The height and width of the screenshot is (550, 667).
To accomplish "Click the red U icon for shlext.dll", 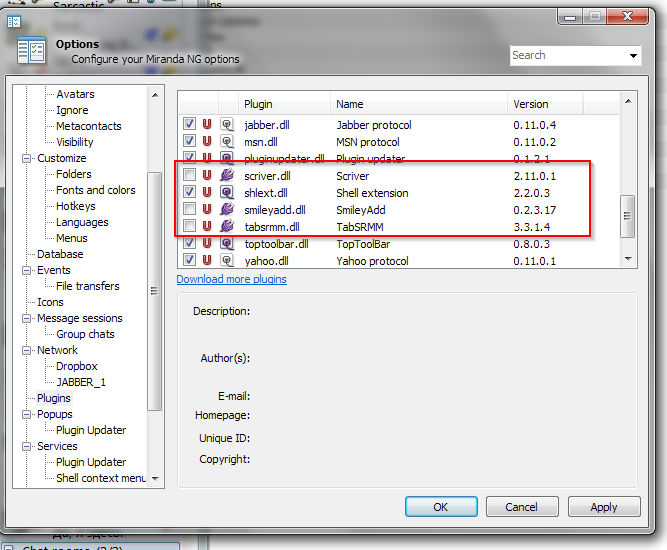I will [207, 192].
